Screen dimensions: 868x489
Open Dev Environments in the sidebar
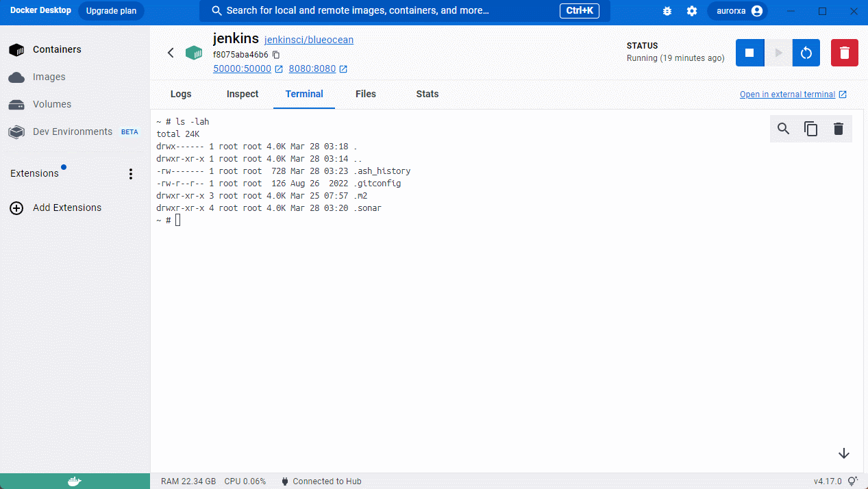(x=75, y=131)
